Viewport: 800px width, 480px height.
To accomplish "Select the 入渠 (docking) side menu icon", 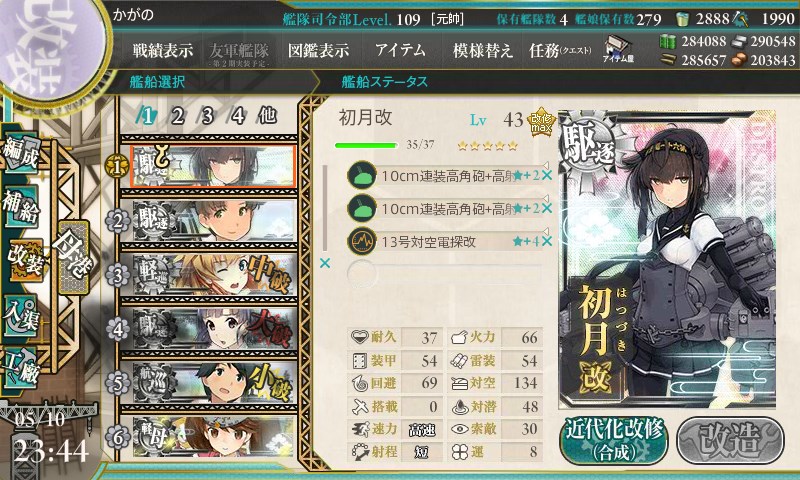I will [x=20, y=316].
